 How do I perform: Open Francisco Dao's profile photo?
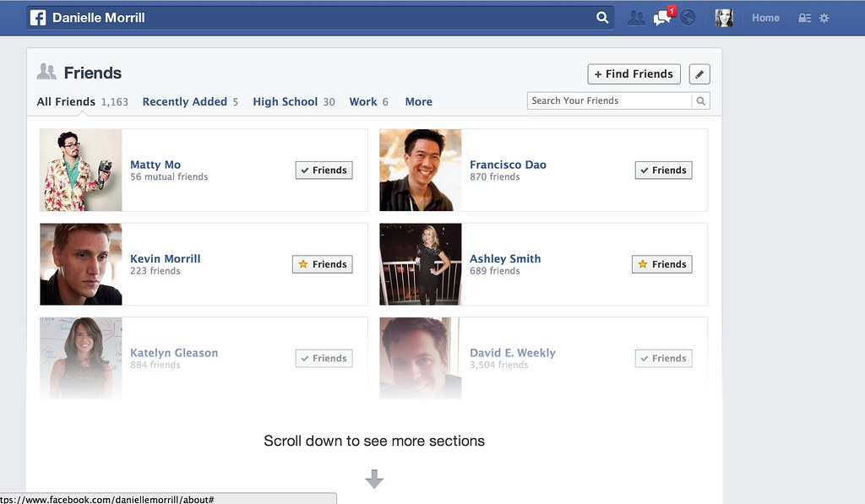(x=421, y=171)
